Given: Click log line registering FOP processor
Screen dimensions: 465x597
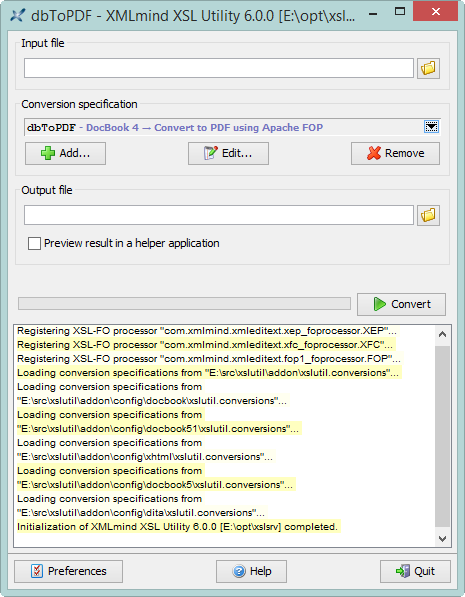Looking at the screenshot, I should point(209,359).
